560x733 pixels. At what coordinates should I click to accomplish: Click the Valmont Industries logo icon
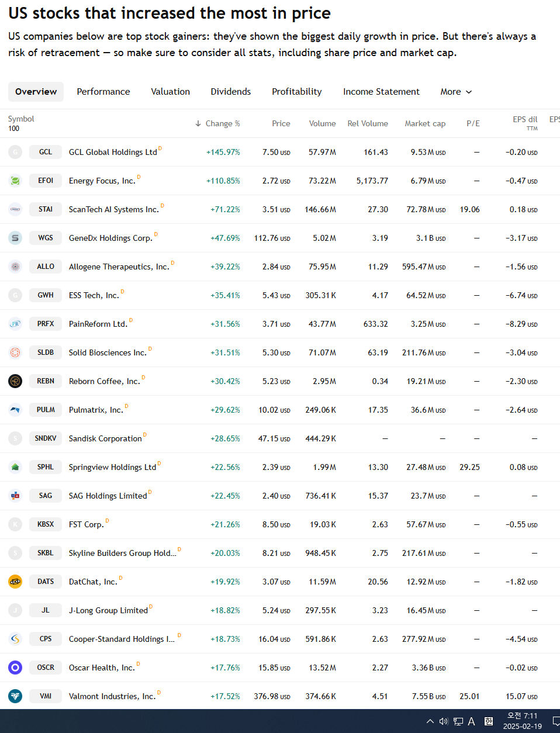(x=15, y=696)
